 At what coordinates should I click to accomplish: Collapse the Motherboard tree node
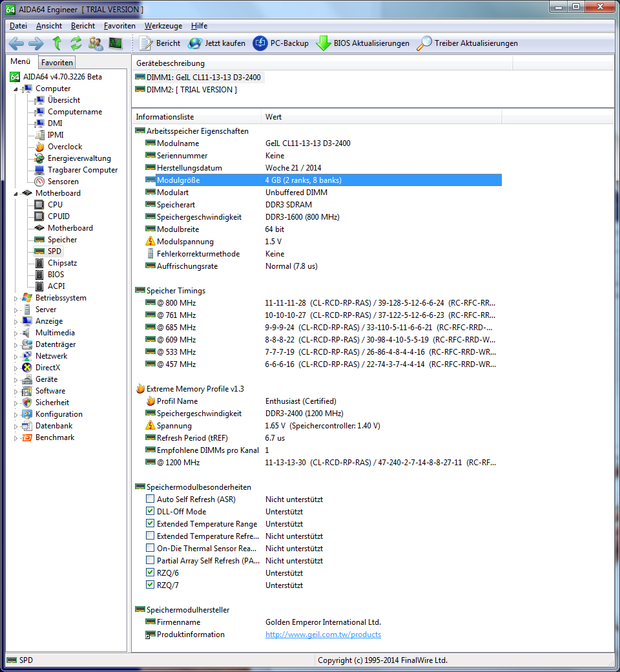click(16, 194)
